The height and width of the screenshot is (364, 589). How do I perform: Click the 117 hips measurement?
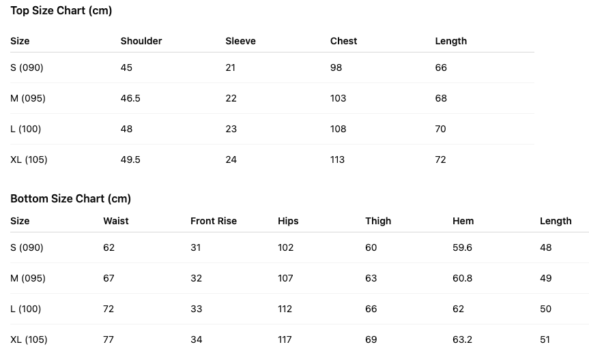[x=285, y=339]
